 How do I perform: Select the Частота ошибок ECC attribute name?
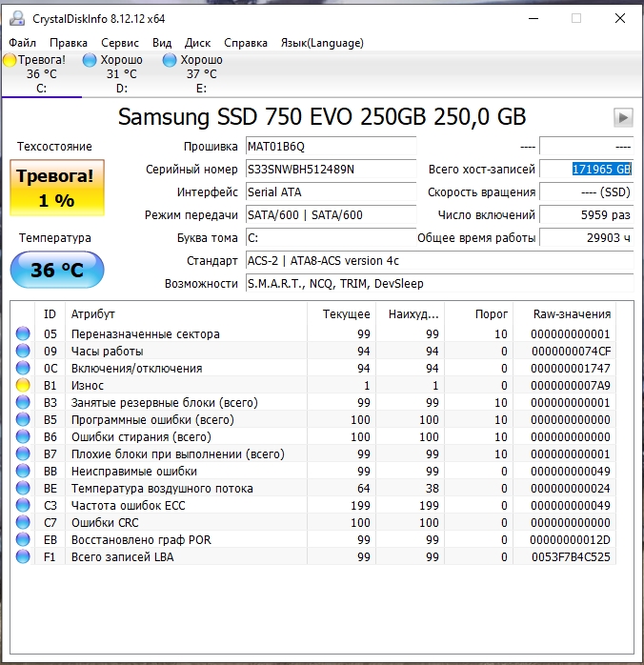click(128, 506)
